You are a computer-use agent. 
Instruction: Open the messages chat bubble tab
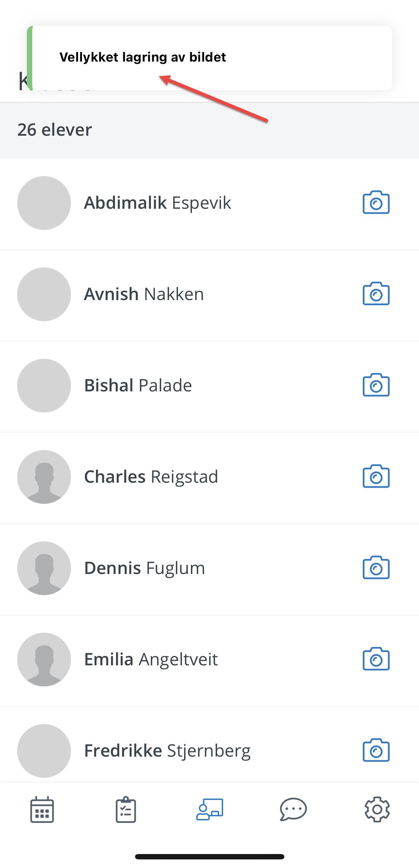[x=293, y=809]
